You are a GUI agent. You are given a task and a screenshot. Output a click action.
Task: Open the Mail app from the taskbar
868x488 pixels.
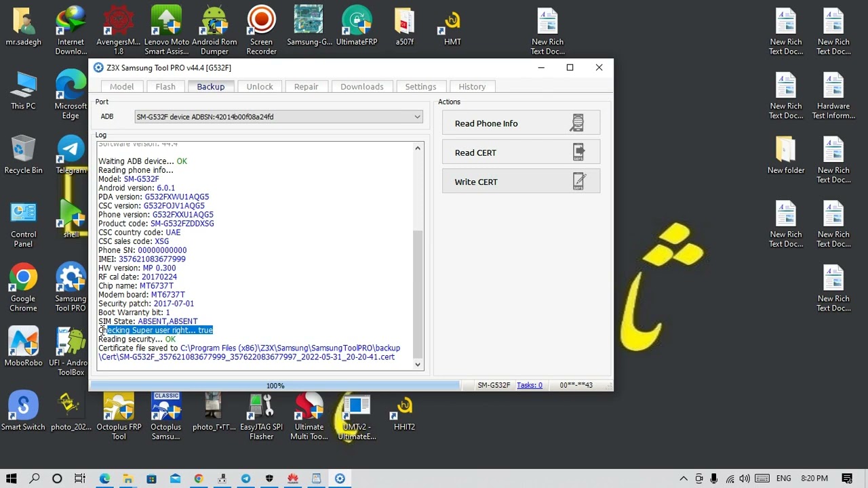point(175,479)
